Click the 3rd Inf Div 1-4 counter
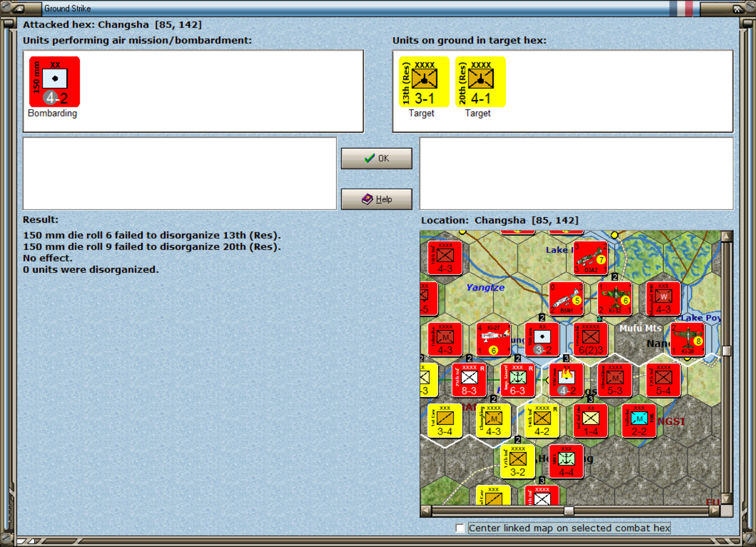The image size is (756, 547). point(591,421)
